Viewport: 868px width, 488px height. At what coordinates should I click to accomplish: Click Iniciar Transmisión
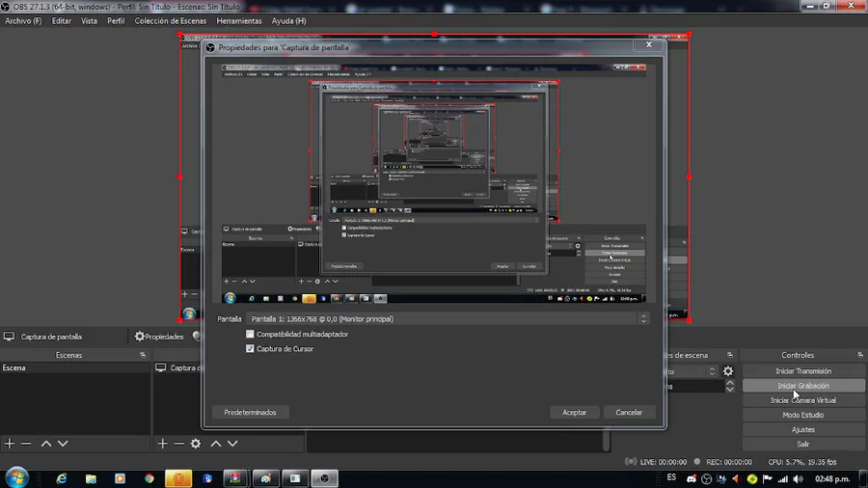(x=803, y=371)
